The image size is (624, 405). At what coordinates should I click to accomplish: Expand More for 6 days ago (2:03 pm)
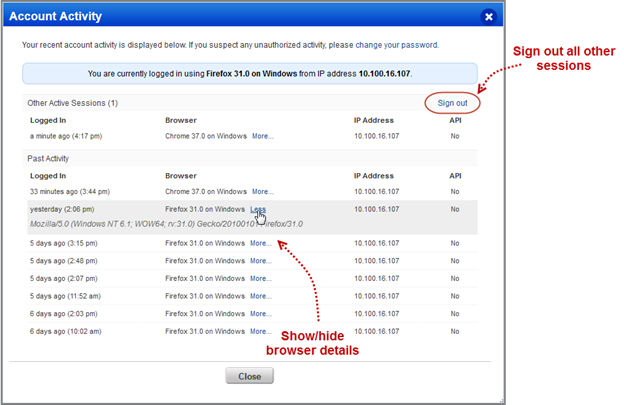coord(260,313)
